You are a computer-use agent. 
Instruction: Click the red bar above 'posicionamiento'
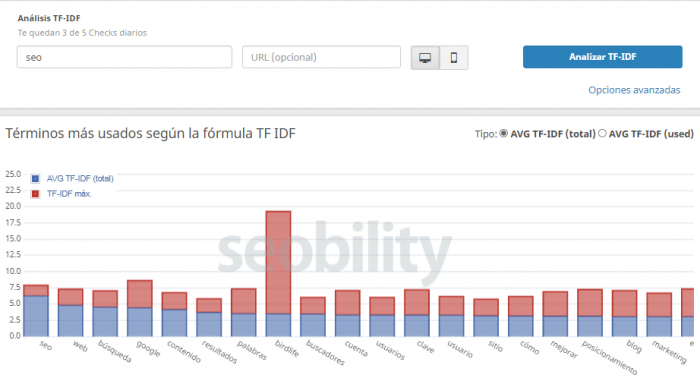tap(590, 303)
